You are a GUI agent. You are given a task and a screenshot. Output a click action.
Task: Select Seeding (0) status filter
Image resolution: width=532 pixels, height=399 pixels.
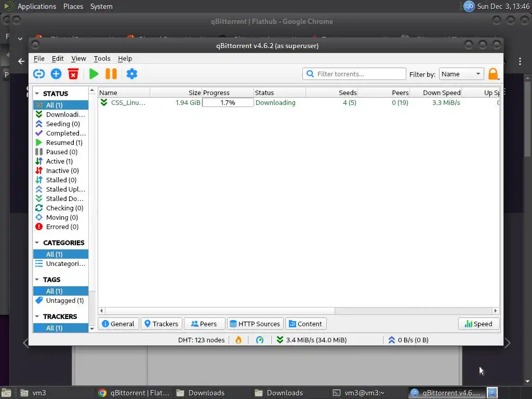[61, 124]
